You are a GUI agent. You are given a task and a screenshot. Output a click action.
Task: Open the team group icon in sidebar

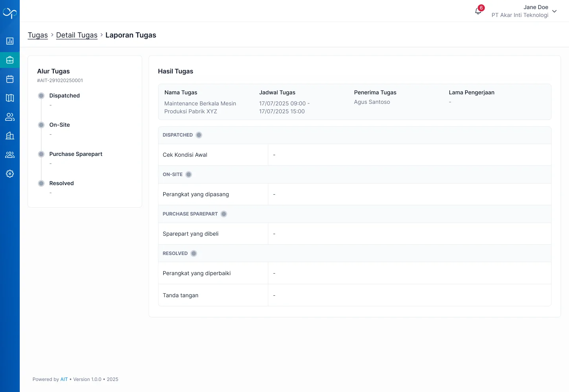click(x=10, y=155)
